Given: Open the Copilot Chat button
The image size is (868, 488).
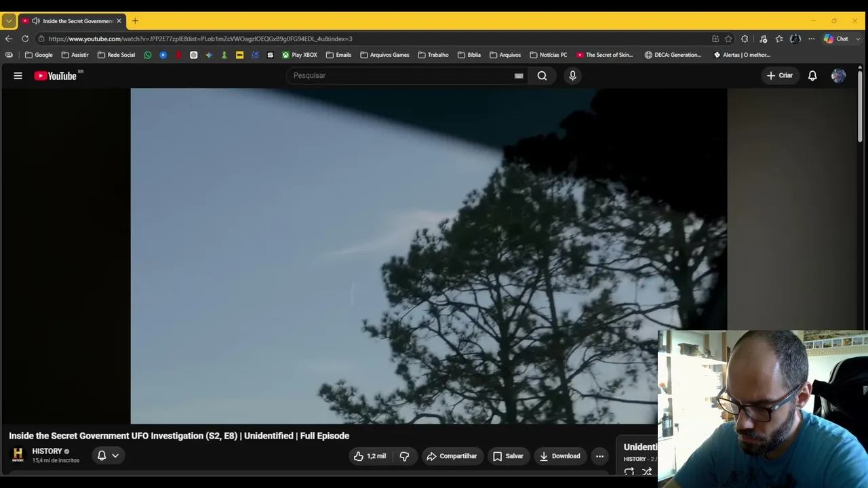Looking at the screenshot, I should tap(836, 39).
